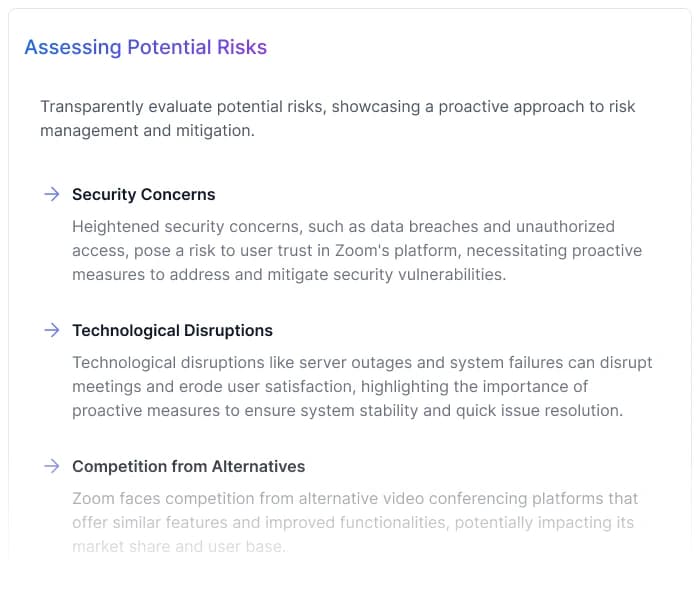Click the faded line "market share and user base."
The image size is (700, 600).
click(178, 546)
